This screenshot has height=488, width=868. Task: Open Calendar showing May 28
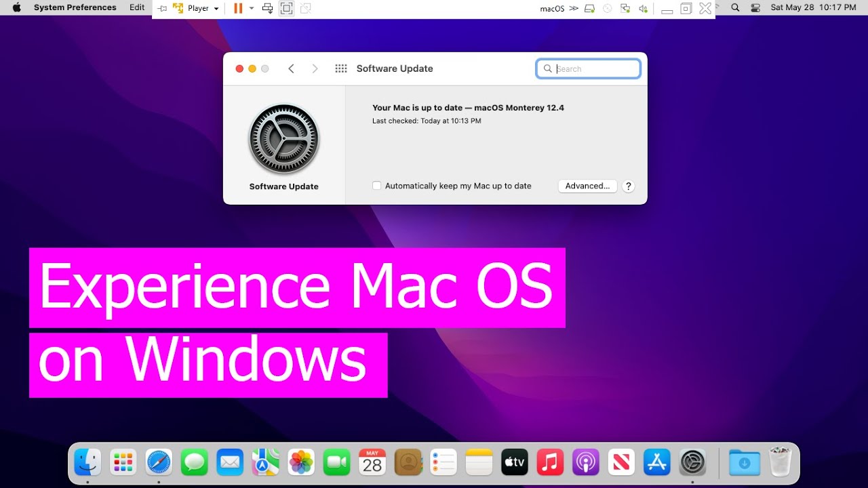coord(372,462)
